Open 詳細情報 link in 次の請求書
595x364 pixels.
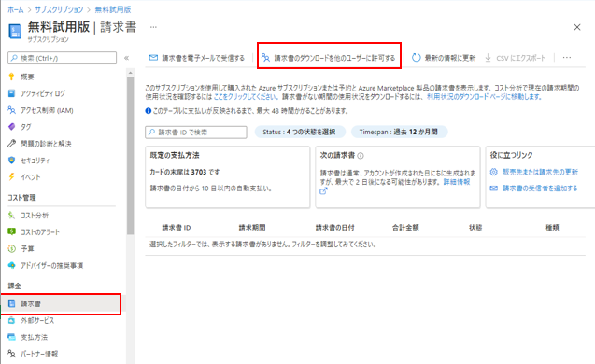pos(457,182)
